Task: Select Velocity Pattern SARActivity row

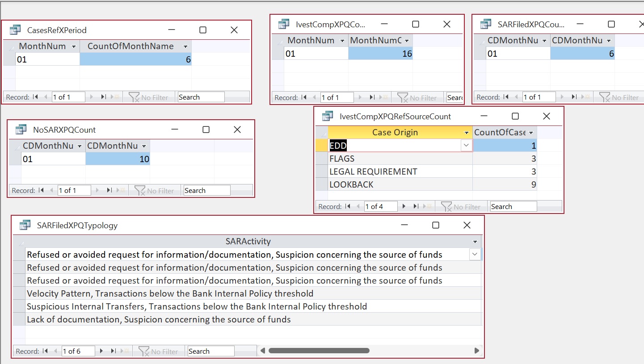Action: [253, 293]
